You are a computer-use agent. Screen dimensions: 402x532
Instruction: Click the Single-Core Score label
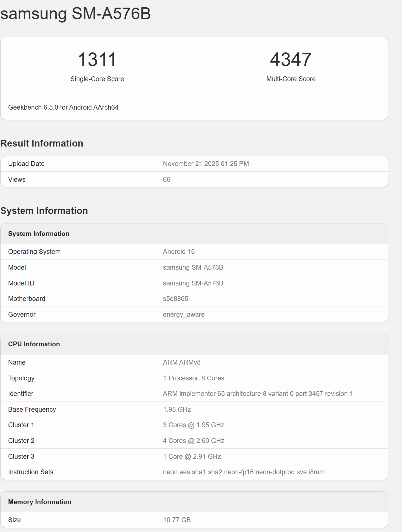pos(97,79)
